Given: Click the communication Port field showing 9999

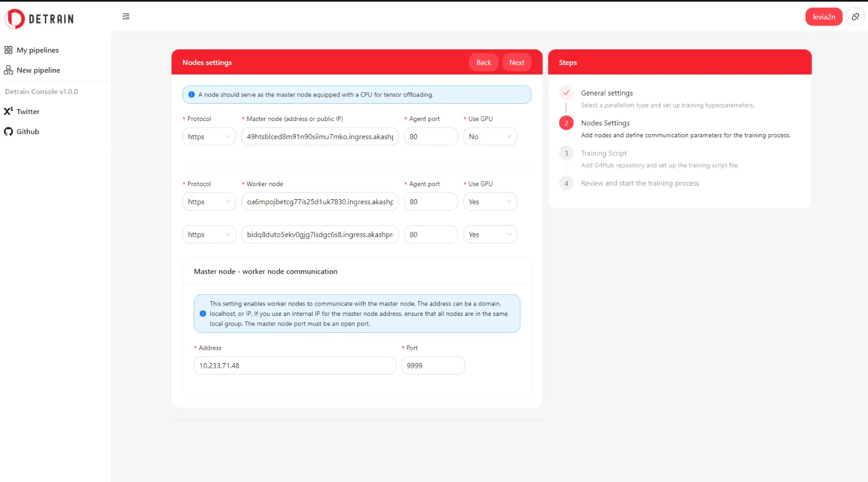Looking at the screenshot, I should click(x=433, y=366).
